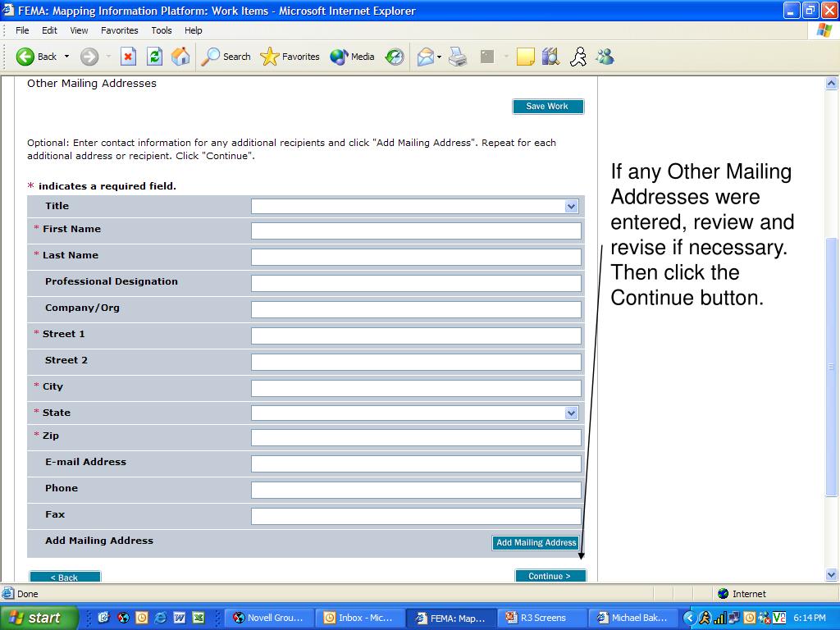Click the Street 2 input field
Screen dimensions: 840x630
[416, 362]
